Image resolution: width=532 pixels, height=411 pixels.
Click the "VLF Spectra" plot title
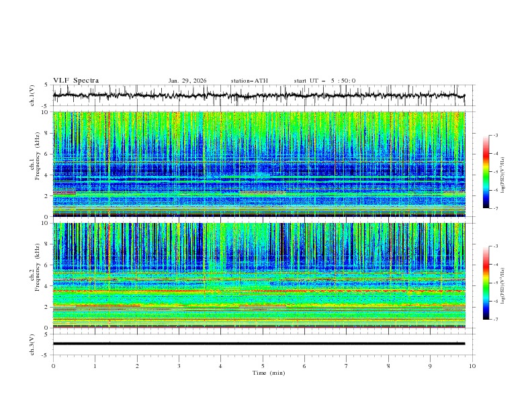tap(76, 81)
